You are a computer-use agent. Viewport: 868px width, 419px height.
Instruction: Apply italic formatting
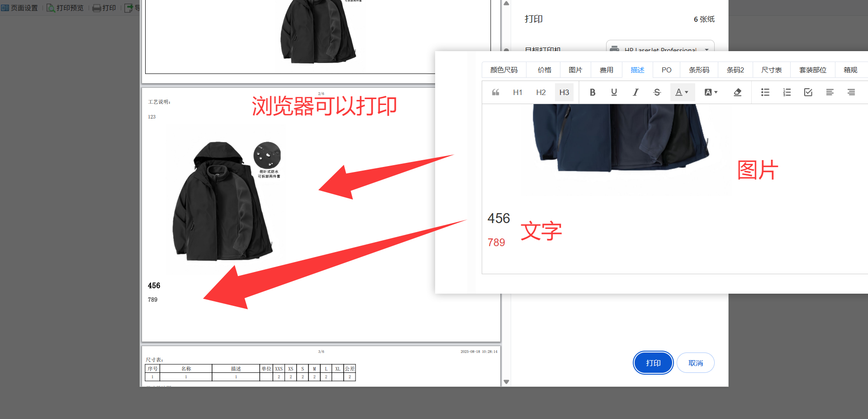click(636, 92)
